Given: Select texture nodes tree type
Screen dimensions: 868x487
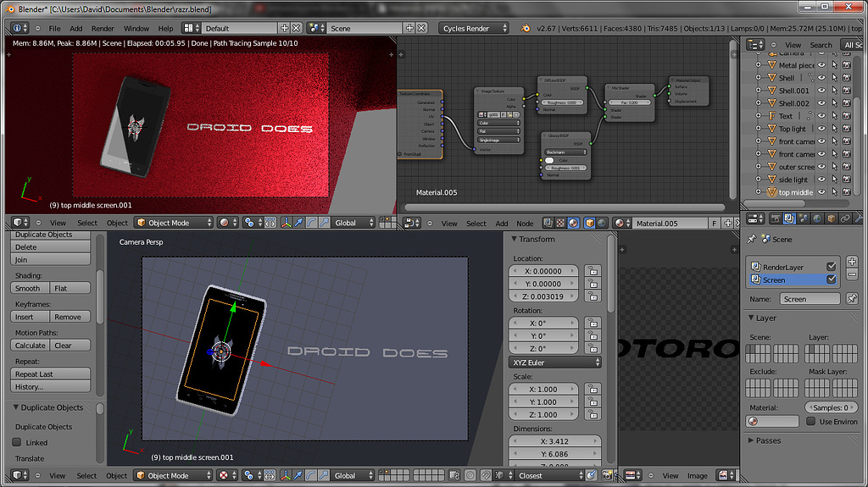Looking at the screenshot, I should click(x=561, y=223).
